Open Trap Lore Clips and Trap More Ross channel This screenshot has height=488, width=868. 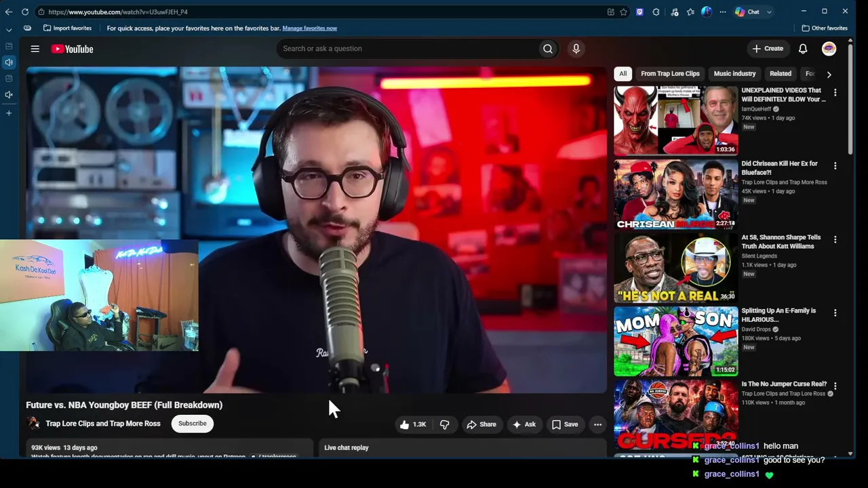[x=103, y=424]
